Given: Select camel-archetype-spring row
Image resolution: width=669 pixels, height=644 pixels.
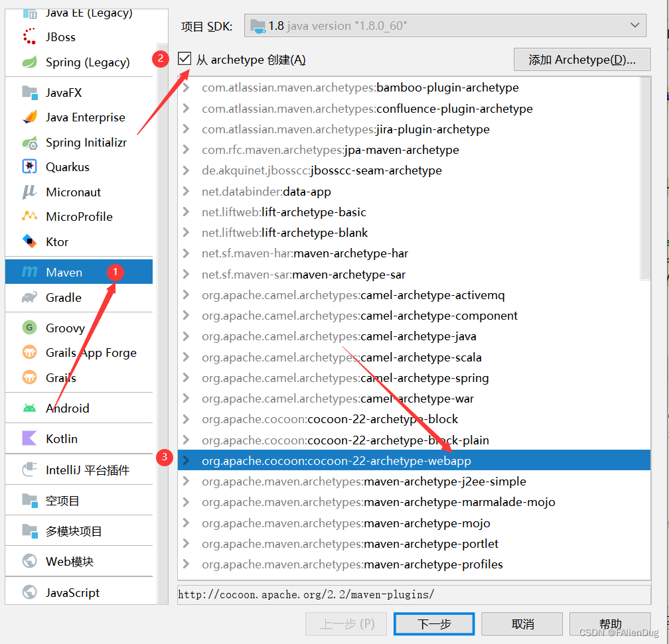Looking at the screenshot, I should click(414, 378).
